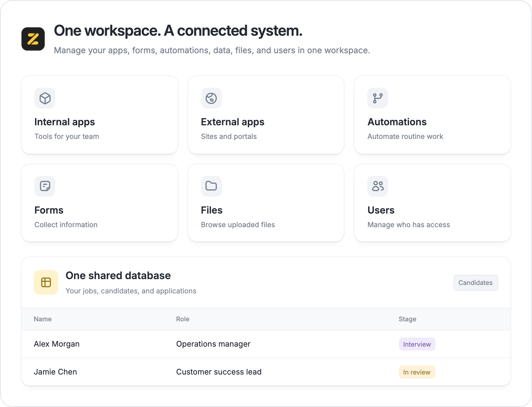Click the Operations manager role cell
Image resolution: width=532 pixels, height=407 pixels.
point(213,344)
